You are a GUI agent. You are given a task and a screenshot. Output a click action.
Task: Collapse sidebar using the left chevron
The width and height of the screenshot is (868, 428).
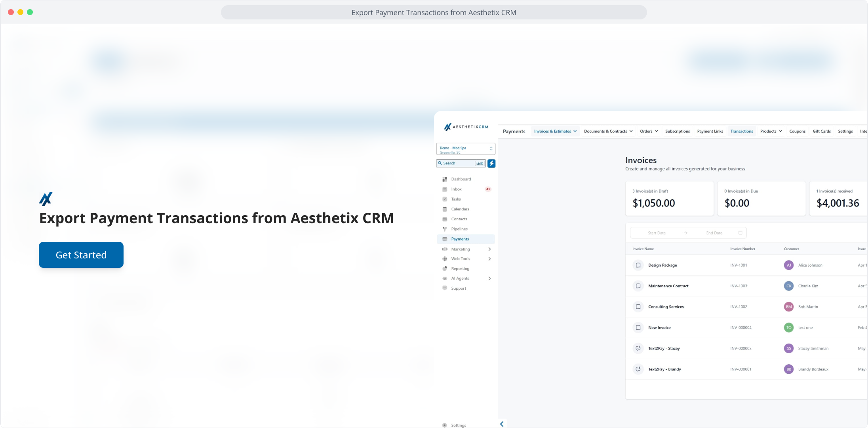[502, 424]
